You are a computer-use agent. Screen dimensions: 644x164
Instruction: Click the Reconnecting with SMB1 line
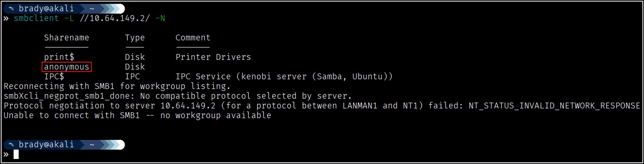[117, 86]
